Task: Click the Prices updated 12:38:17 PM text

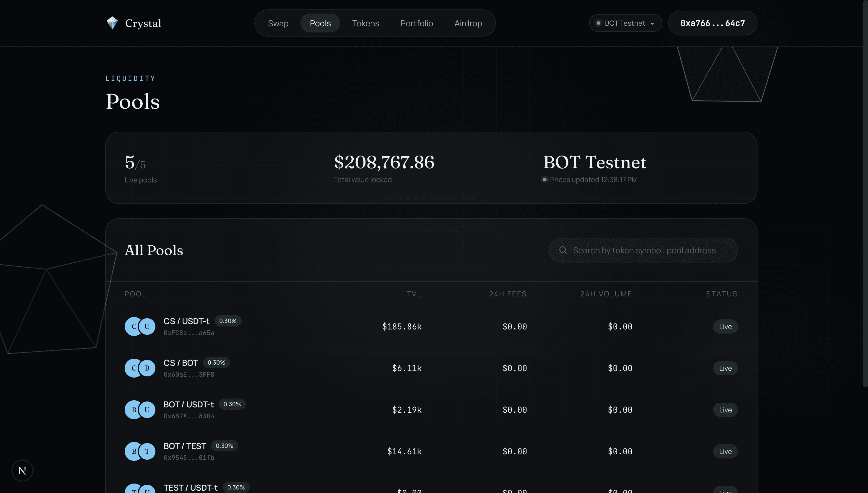Action: coord(594,179)
